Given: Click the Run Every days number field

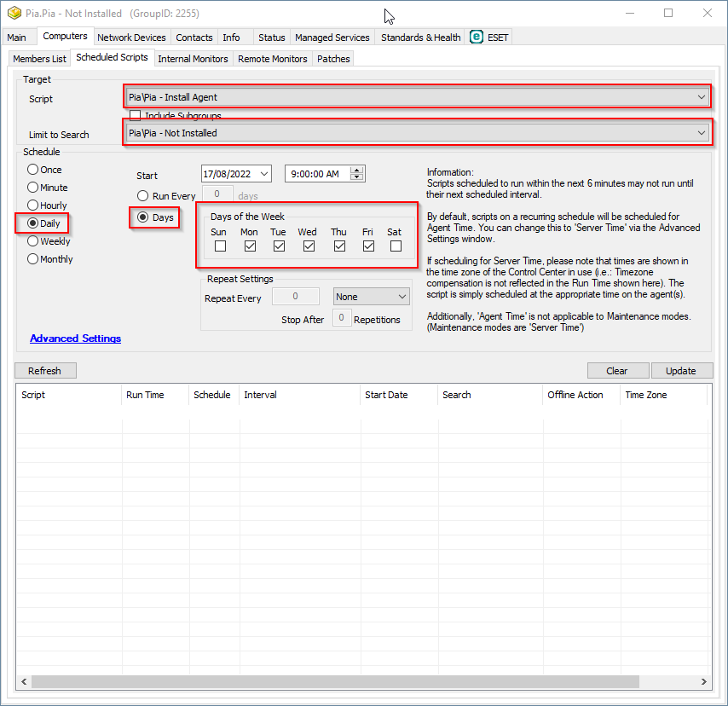Looking at the screenshot, I should [x=217, y=194].
